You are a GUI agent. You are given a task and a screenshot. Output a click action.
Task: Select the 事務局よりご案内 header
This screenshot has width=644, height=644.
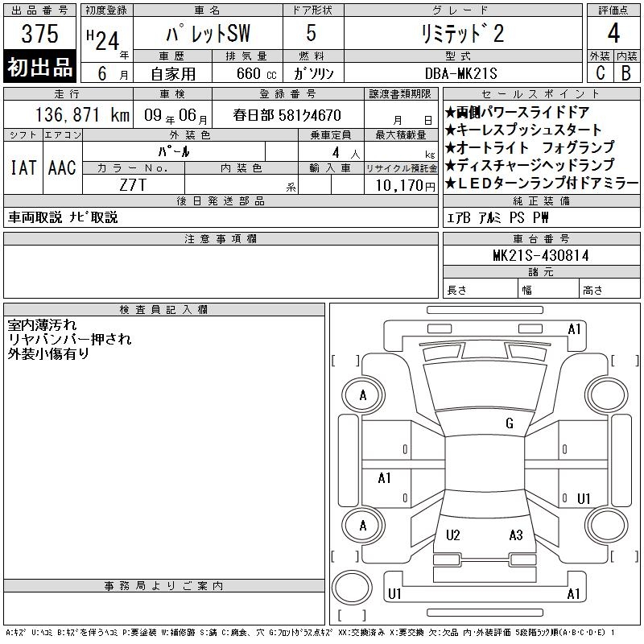[x=164, y=586]
